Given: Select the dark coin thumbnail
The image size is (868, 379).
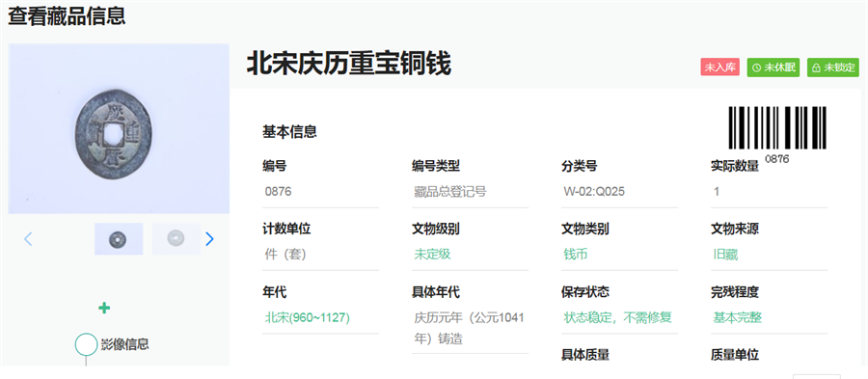Looking at the screenshot, I should coord(119,239).
